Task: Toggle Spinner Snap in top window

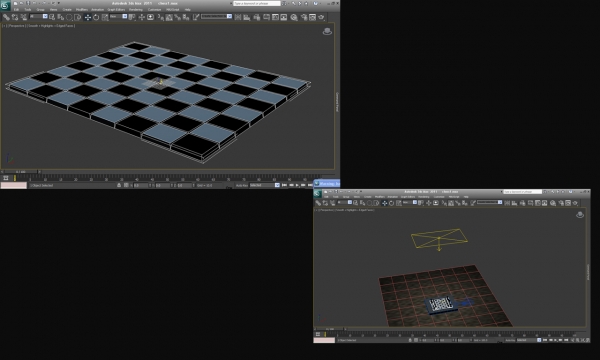Action: click(186, 17)
